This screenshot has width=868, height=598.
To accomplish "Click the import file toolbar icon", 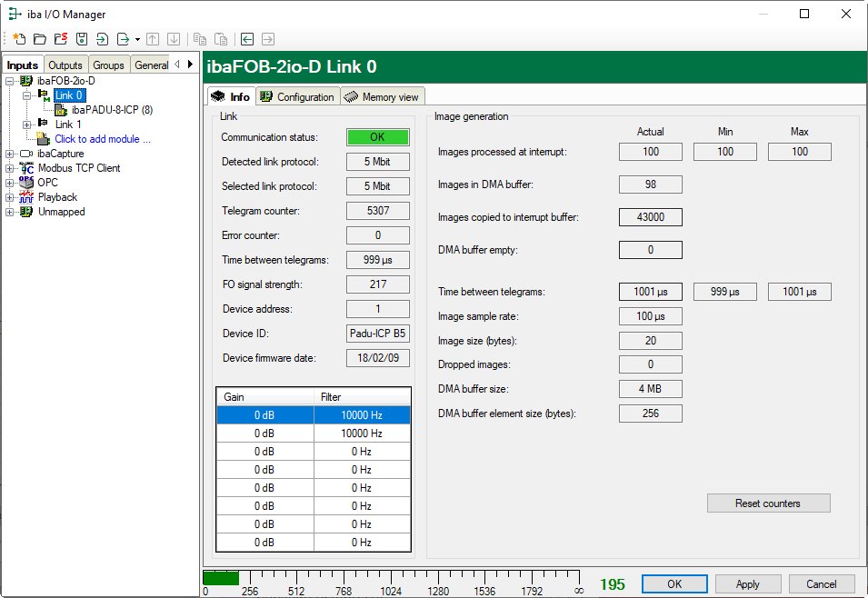I will click(x=102, y=39).
